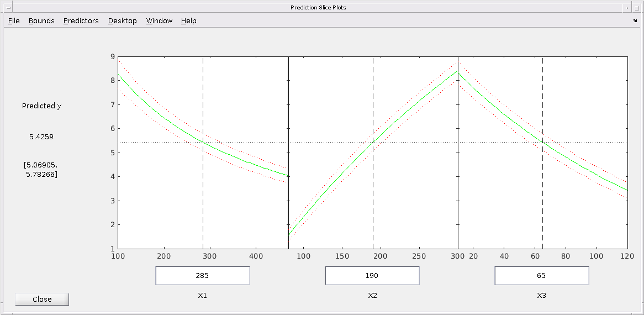The width and height of the screenshot is (644, 315).
Task: Click the X1 axis label
Action: pyautogui.click(x=202, y=295)
